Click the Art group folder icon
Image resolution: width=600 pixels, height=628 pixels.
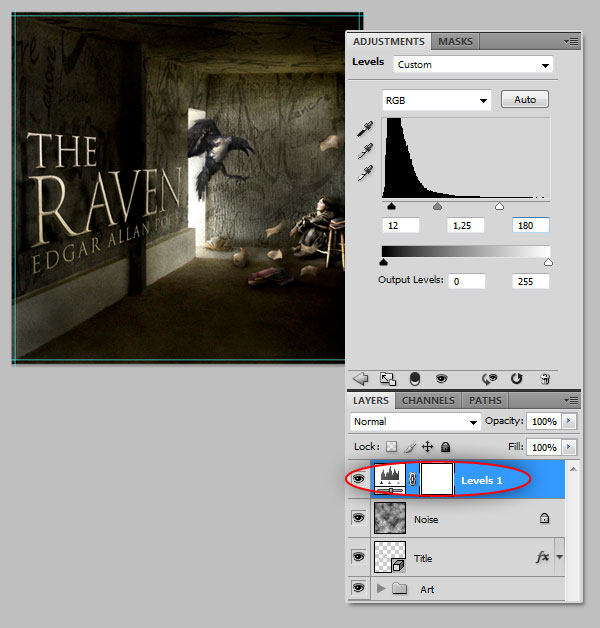tap(399, 588)
